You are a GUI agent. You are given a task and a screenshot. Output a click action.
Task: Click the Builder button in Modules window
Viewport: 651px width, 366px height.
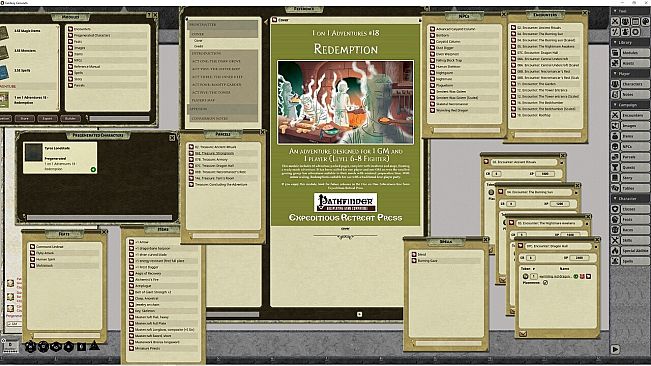(70, 119)
